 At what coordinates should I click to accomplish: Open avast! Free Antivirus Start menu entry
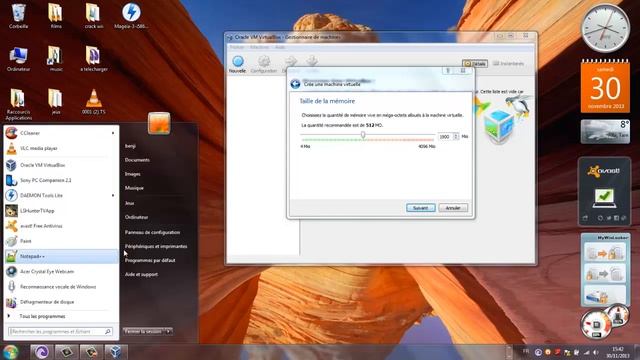(x=60, y=226)
